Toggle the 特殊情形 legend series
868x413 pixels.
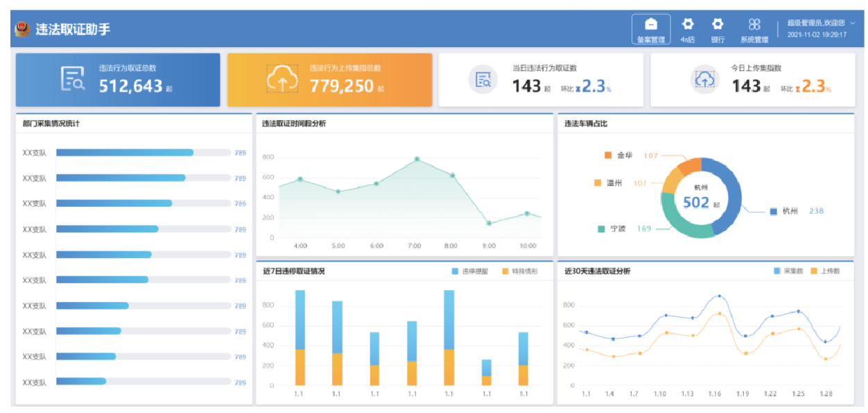coord(519,271)
